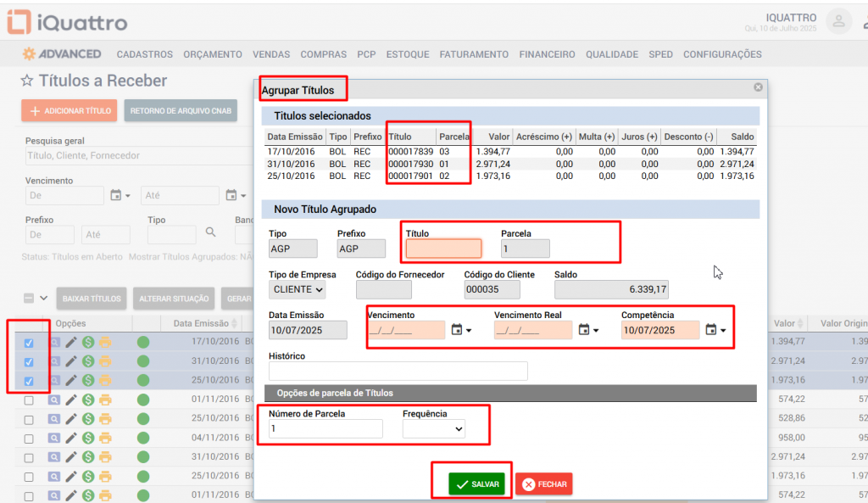Screen dimensions: 868x503
Task: Open the calendar picker for Vencimento Real
Action: [x=588, y=330]
